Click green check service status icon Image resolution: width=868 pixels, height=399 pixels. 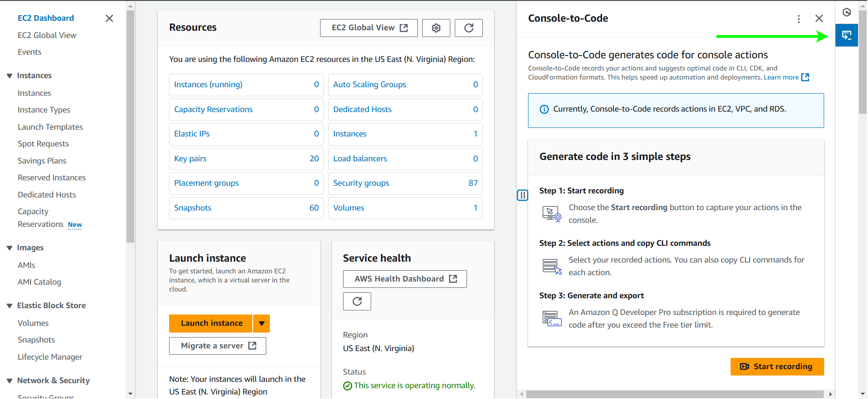pyautogui.click(x=347, y=386)
